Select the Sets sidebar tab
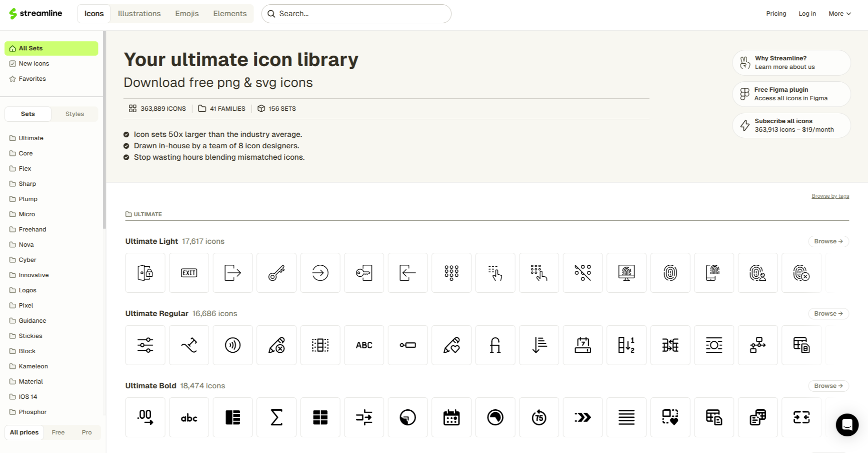The image size is (868, 453). 28,114
